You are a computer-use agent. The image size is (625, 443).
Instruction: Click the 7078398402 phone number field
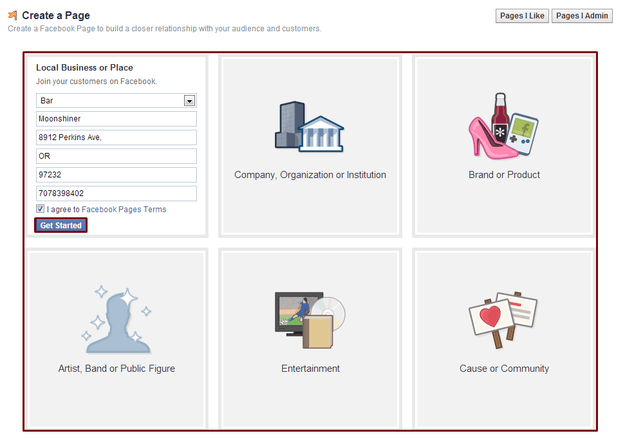click(x=116, y=193)
